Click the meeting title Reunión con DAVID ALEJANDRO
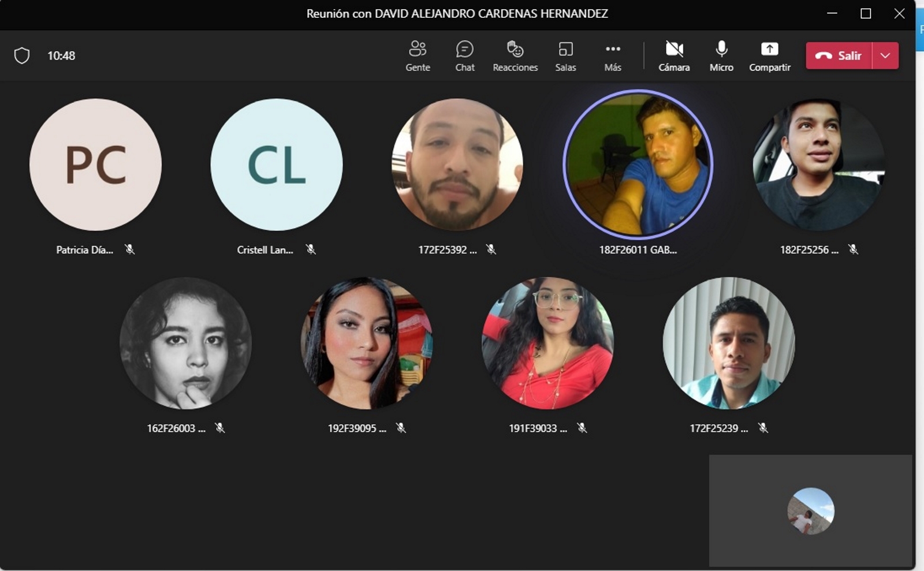The width and height of the screenshot is (924, 571). 457,14
